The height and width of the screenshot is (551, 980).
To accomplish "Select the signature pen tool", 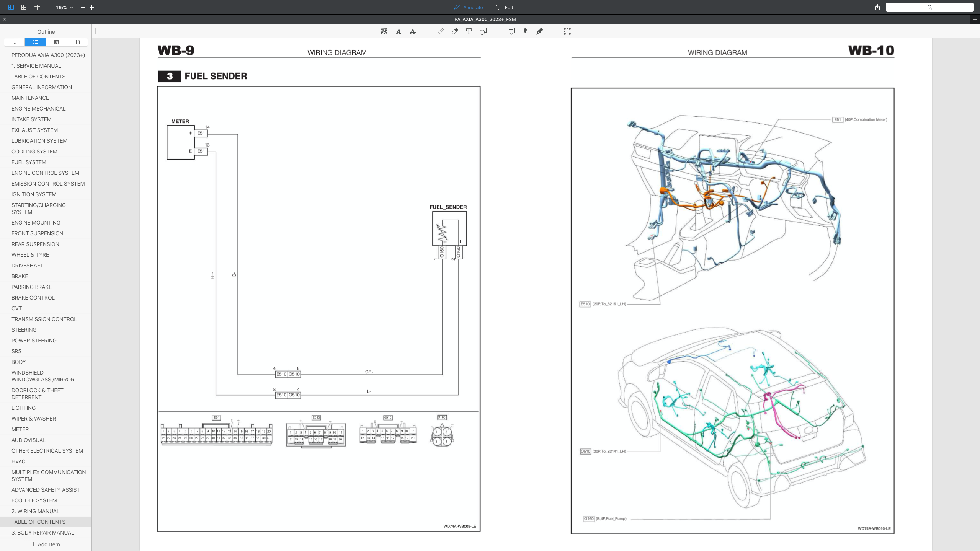I will 539,32.
